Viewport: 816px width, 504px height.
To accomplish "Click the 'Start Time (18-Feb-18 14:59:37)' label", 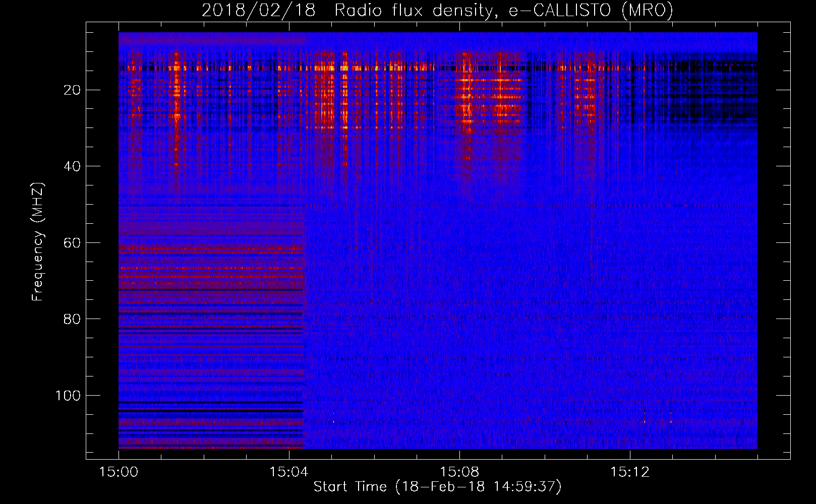I will point(437,487).
